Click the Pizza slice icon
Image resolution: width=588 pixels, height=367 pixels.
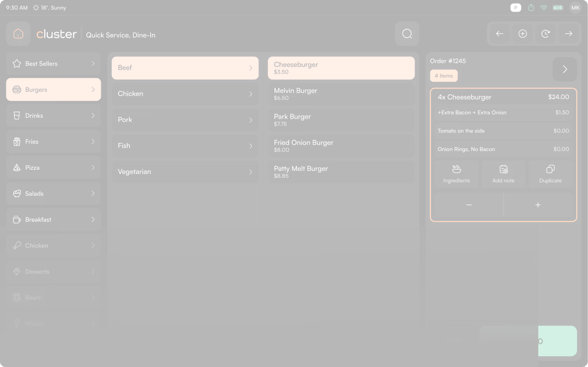point(17,168)
